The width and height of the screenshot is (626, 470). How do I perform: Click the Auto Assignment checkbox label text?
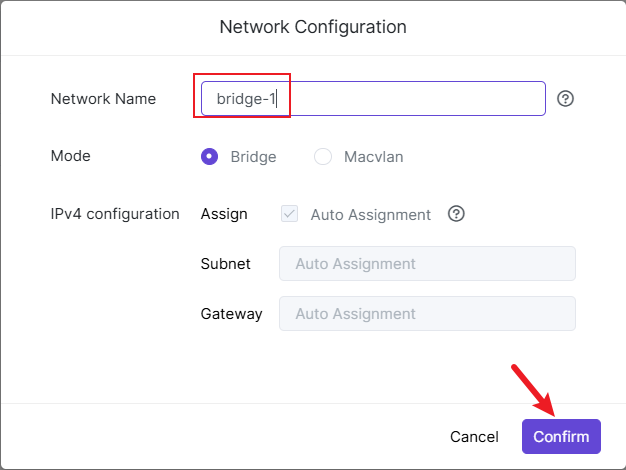tap(370, 214)
